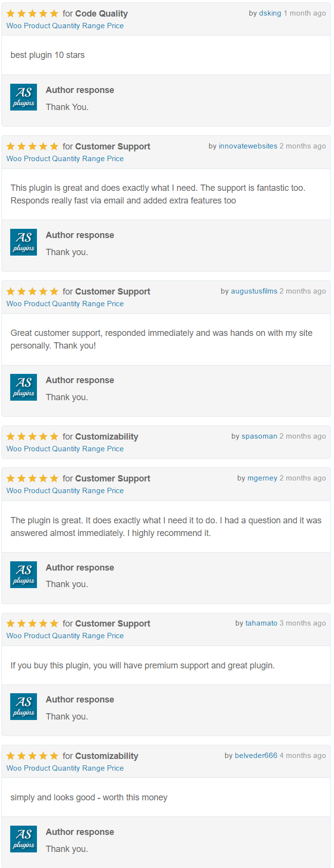Click AS plugins avatar under belveder666's review
This screenshot has height=868, width=334.
(23, 839)
